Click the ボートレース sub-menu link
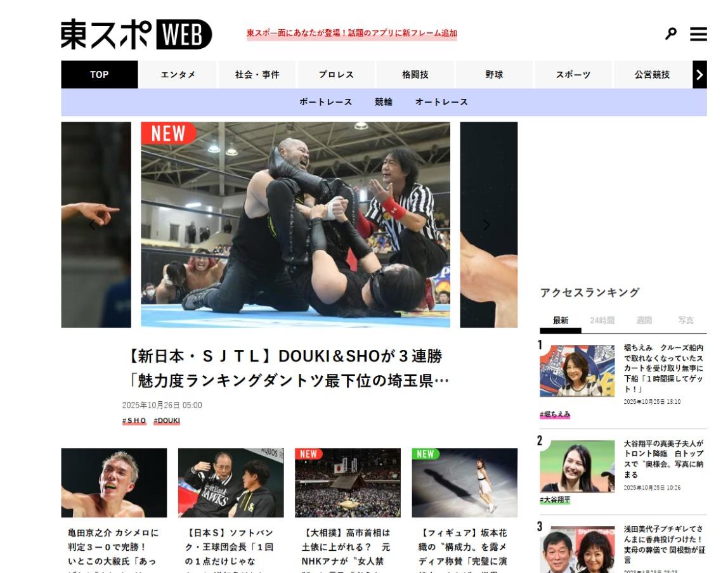The image size is (728, 573). (x=326, y=102)
